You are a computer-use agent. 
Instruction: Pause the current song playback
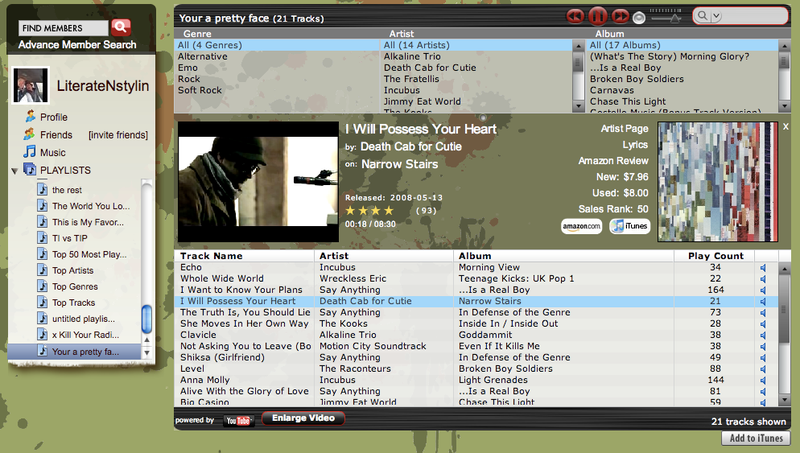[x=597, y=16]
